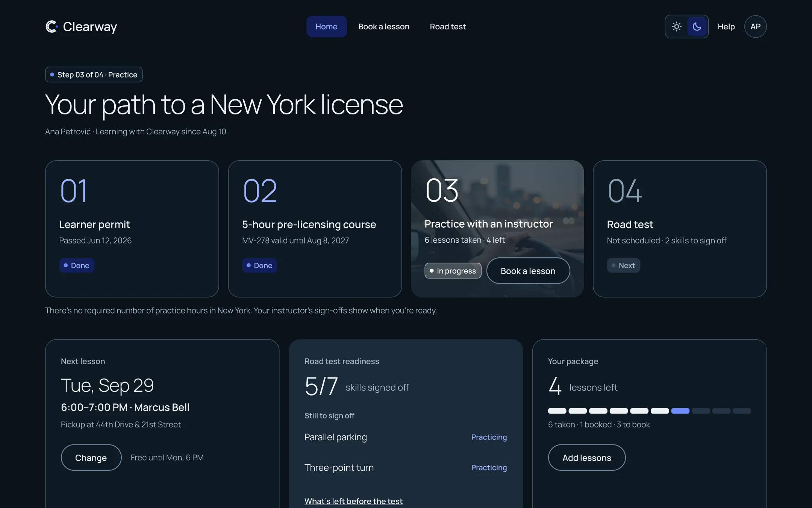Click Practicing status beside Parallel parking
Screen dimensions: 812x508
489,437
